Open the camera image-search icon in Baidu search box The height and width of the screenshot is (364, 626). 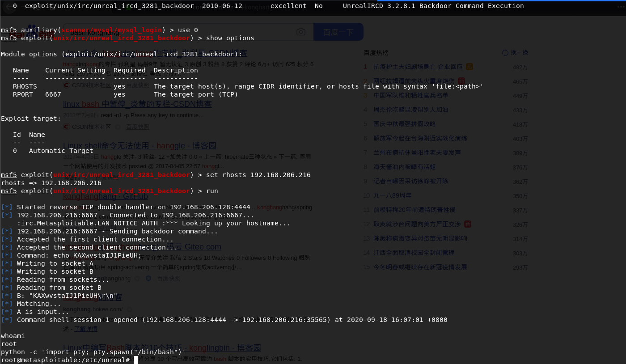coord(301,32)
